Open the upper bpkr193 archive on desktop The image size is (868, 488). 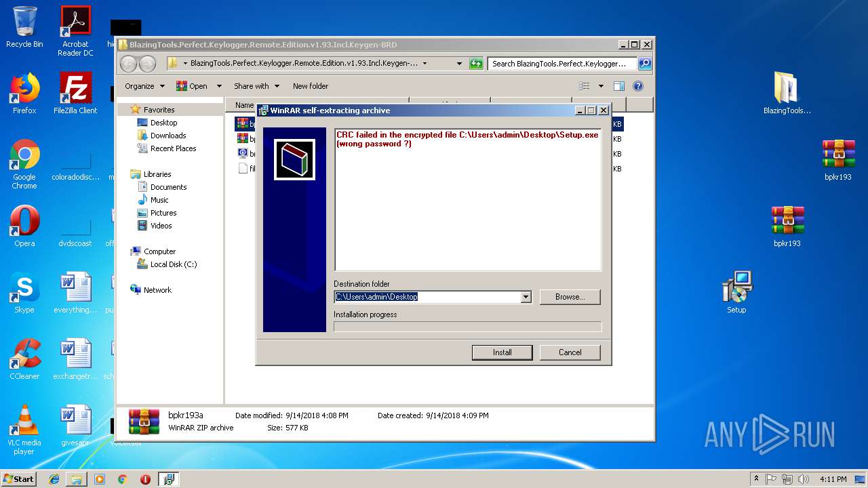tap(838, 160)
